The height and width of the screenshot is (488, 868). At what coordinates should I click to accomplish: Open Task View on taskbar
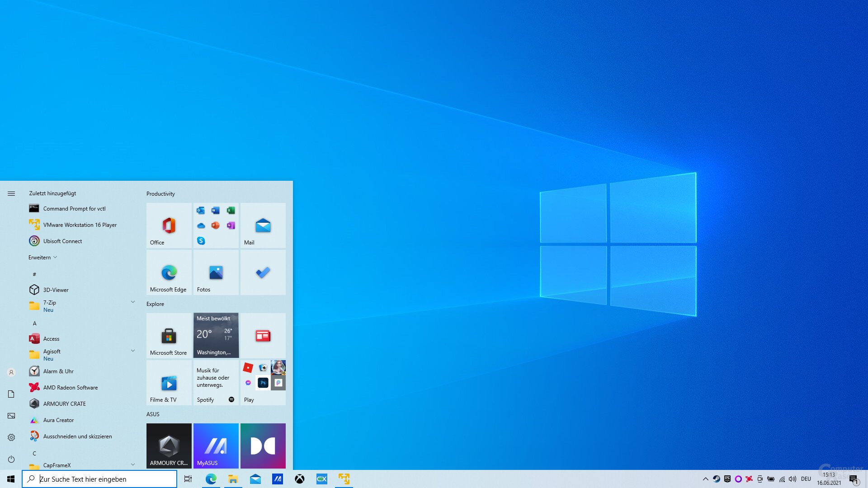(x=188, y=479)
